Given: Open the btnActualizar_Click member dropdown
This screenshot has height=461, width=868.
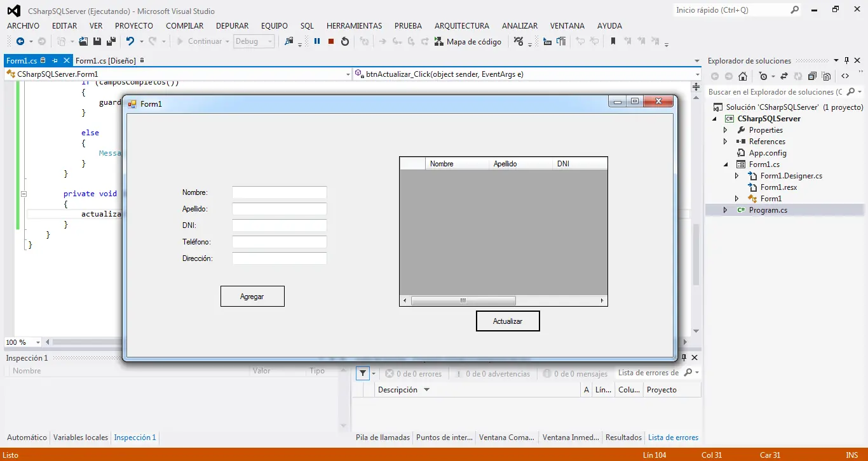Looking at the screenshot, I should click(x=698, y=74).
